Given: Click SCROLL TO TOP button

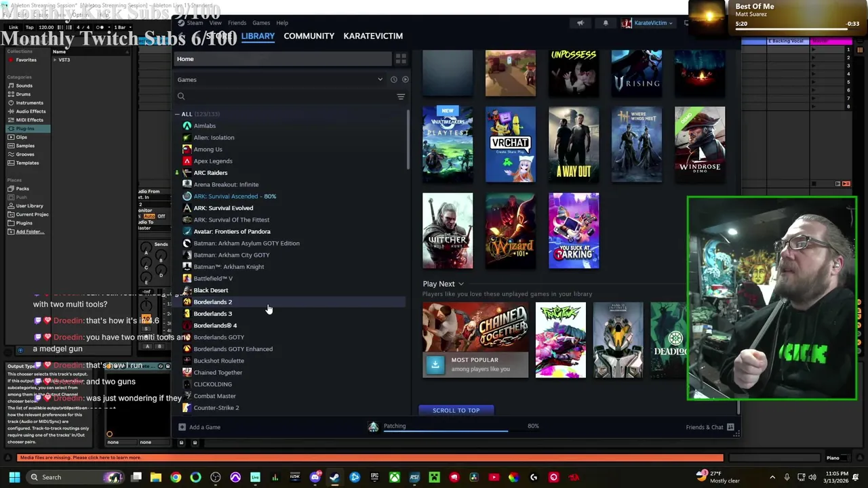Looking at the screenshot, I should [456, 410].
